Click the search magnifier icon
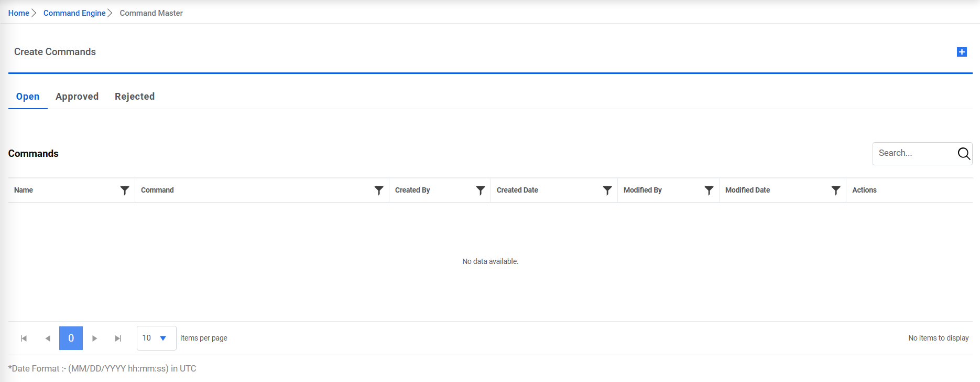Screen dimensions: 980x382 [964, 153]
